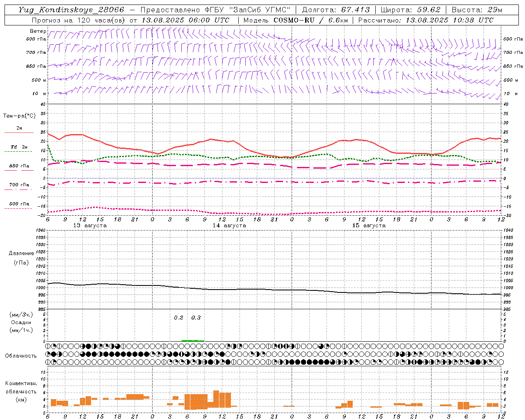
Task: Click the Долгота: 67.413 value
Action: [336, 10]
